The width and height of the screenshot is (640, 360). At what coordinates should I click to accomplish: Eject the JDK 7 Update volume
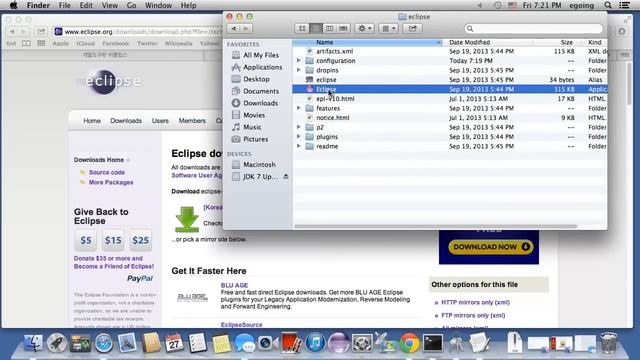pyautogui.click(x=286, y=176)
